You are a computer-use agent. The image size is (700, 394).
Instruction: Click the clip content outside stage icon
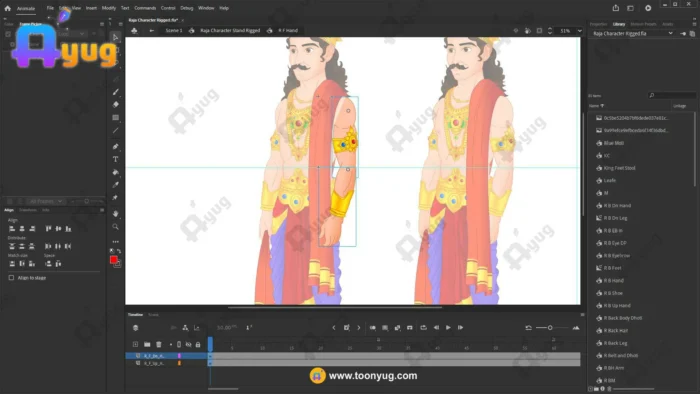tap(539, 31)
